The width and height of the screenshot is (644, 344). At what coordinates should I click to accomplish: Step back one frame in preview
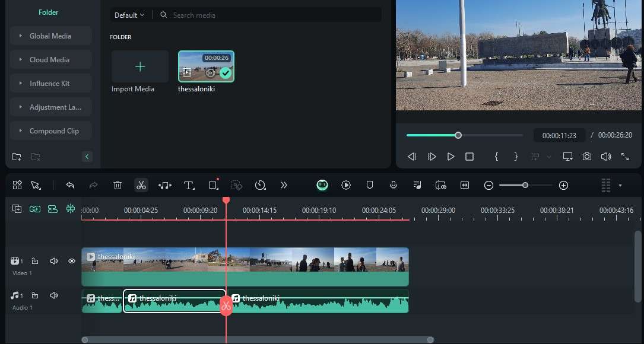pos(412,157)
